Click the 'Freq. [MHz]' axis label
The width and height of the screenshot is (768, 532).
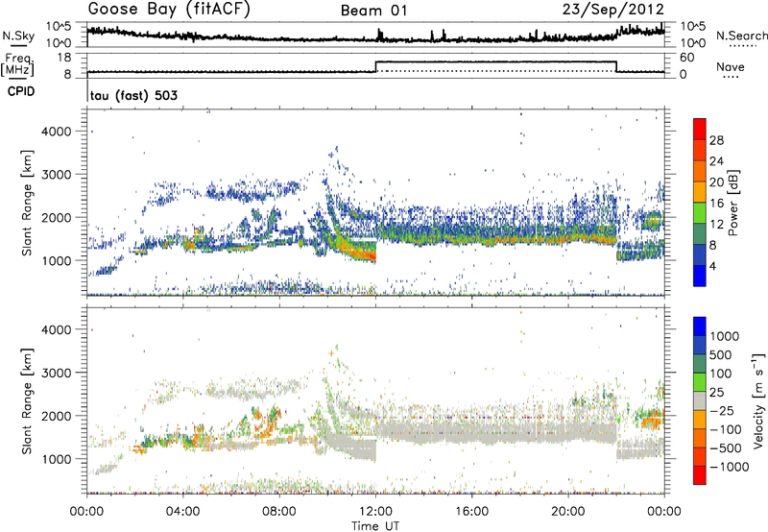click(17, 64)
